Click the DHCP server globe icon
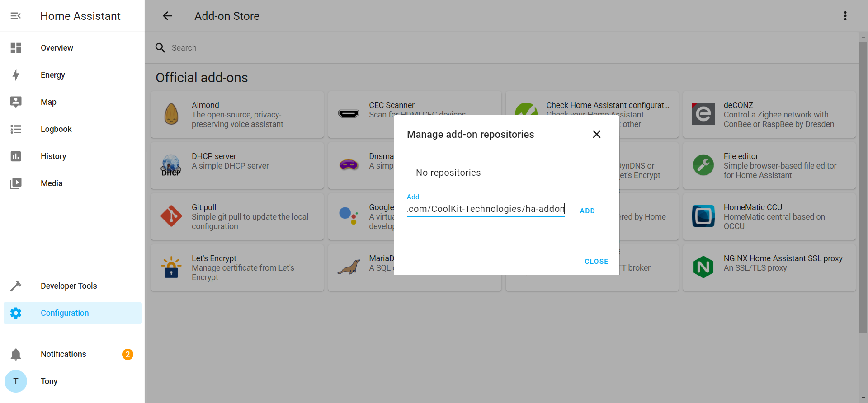The height and width of the screenshot is (403, 868). 171,165
